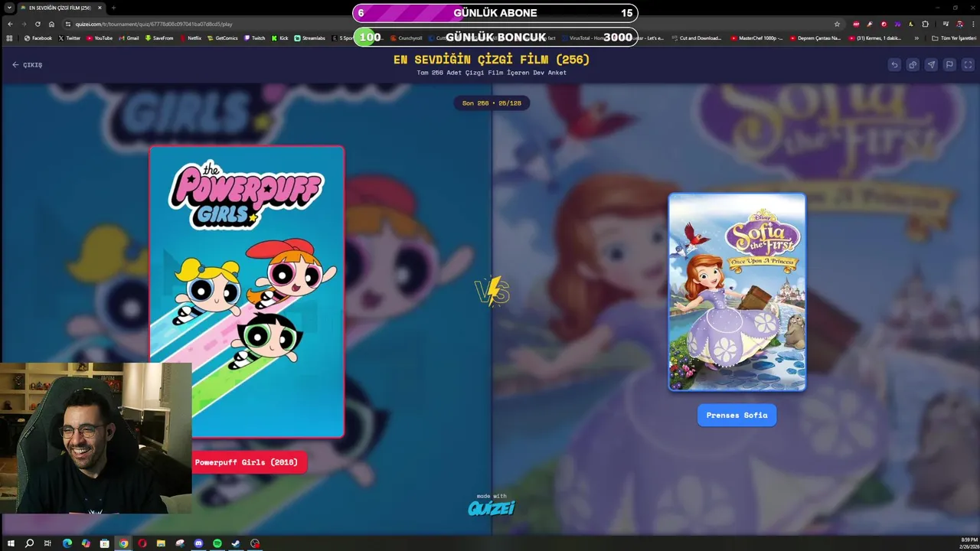Open the YouTube bookmark
Viewport: 980px width, 551px height.
tap(100, 37)
